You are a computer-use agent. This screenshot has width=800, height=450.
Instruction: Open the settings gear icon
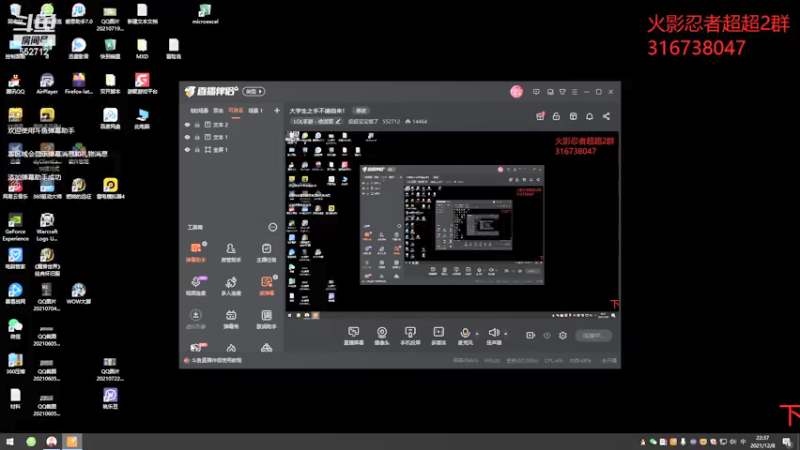[563, 335]
